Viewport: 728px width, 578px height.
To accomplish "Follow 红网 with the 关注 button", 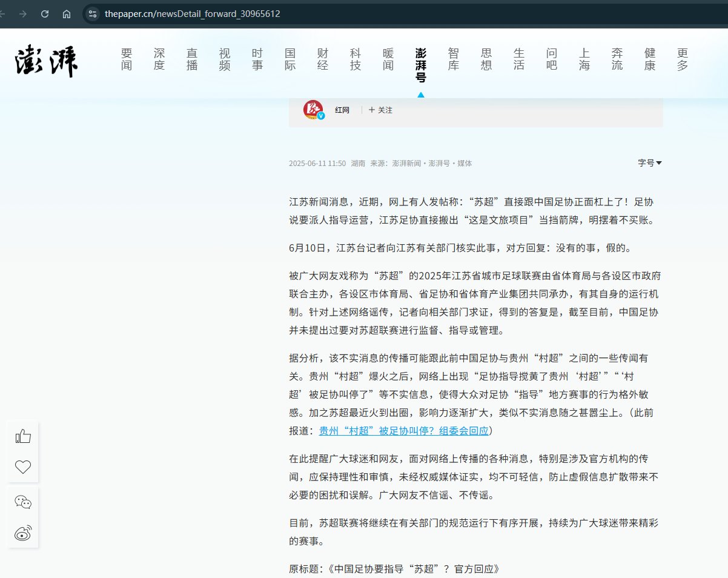I will (x=380, y=110).
